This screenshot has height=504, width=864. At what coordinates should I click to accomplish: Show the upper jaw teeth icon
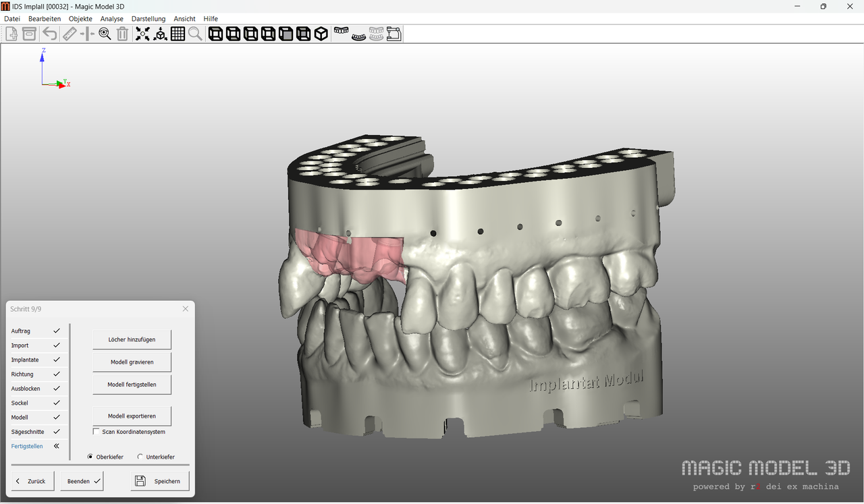342,32
